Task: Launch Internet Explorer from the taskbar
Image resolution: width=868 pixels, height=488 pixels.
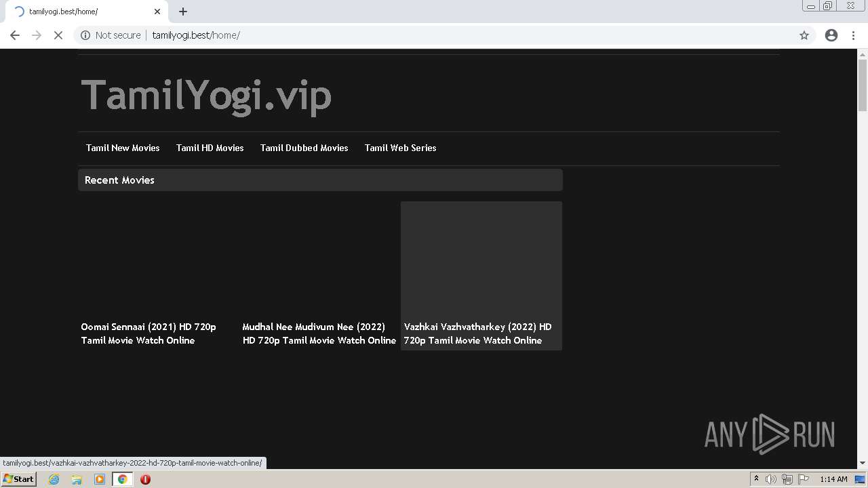Action: coord(54,479)
